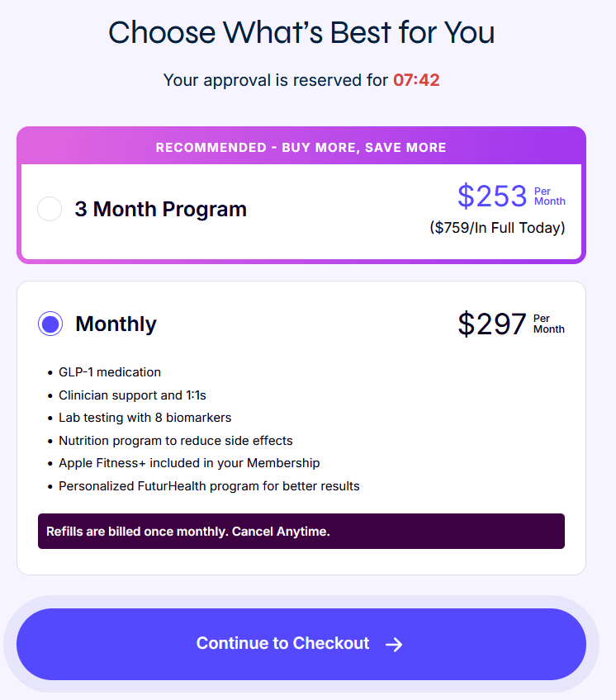Viewport: 616px width, 700px height.
Task: Select the Monthly plan radio button
Action: [x=50, y=324]
